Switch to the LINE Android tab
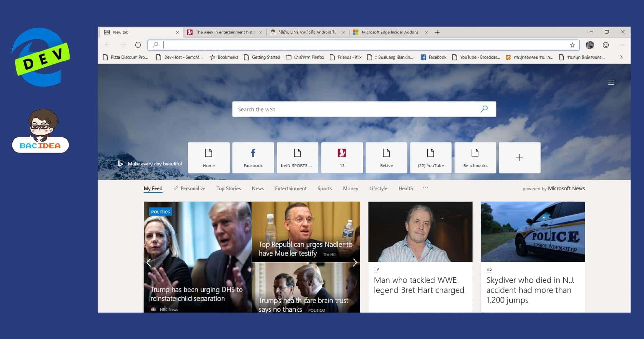644x339 pixels. pyautogui.click(x=308, y=32)
